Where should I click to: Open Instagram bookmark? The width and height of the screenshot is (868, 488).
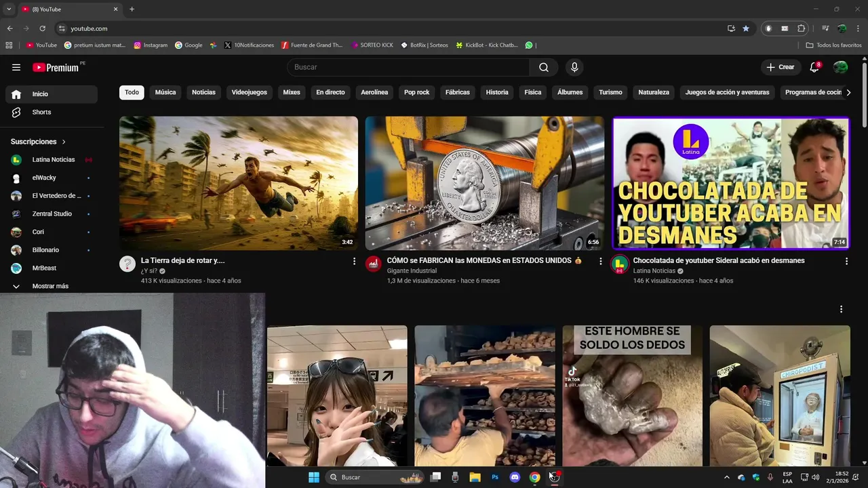151,45
